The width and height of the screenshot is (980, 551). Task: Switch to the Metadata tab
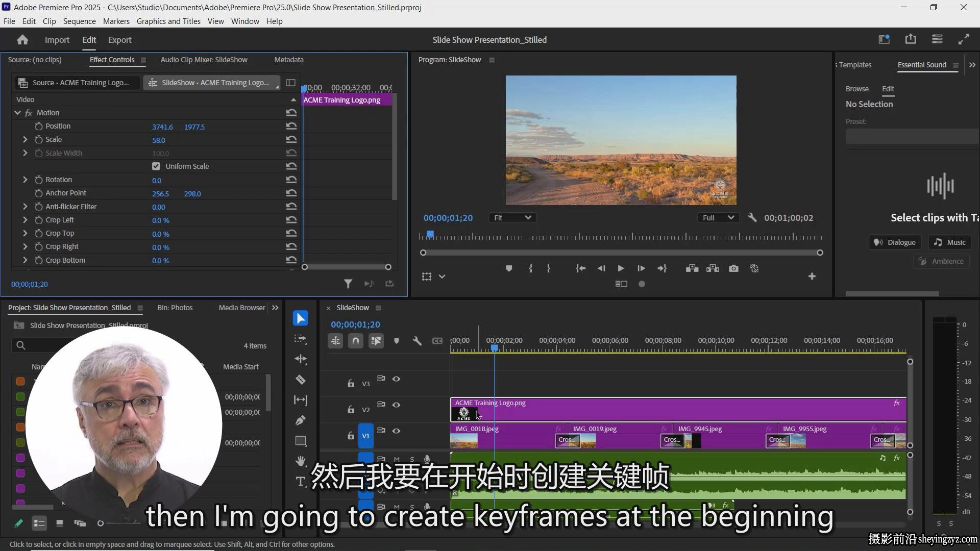coord(289,60)
